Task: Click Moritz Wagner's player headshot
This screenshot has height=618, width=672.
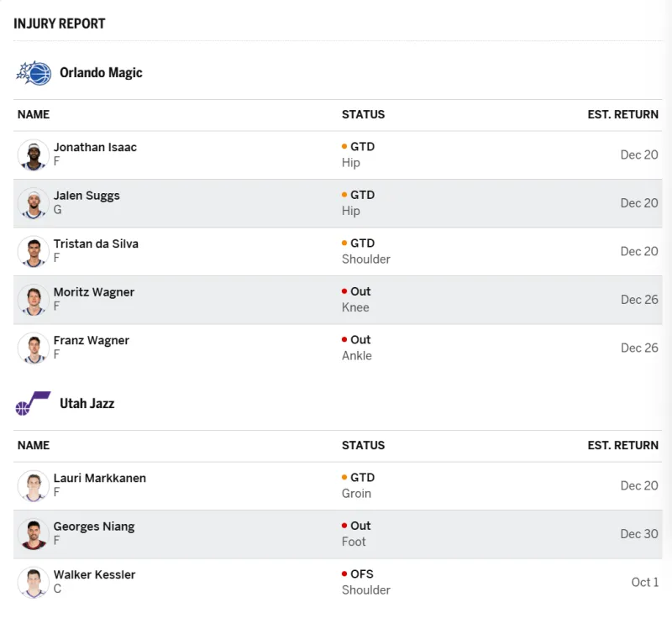Action: tap(34, 300)
